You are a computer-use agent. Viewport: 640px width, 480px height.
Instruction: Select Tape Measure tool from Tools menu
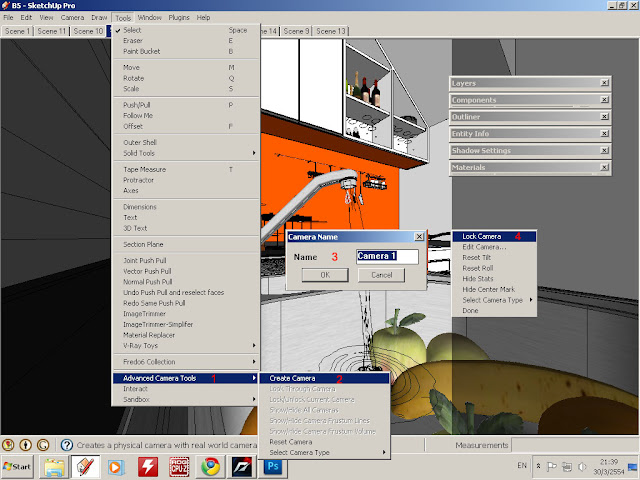[186, 169]
